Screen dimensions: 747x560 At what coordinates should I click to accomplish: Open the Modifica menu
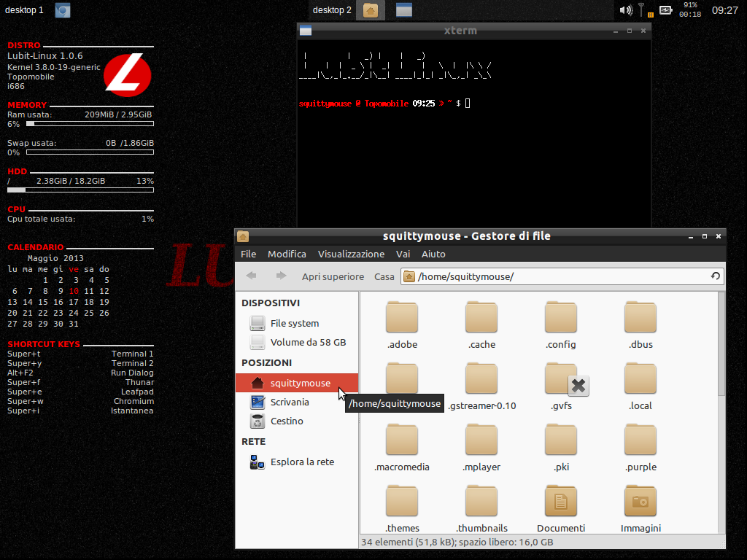287,254
